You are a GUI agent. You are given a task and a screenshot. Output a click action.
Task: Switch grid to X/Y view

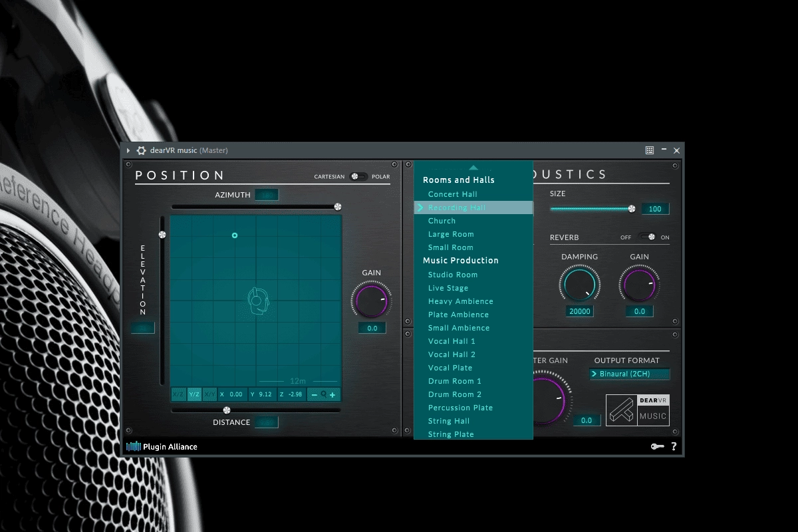(209, 394)
